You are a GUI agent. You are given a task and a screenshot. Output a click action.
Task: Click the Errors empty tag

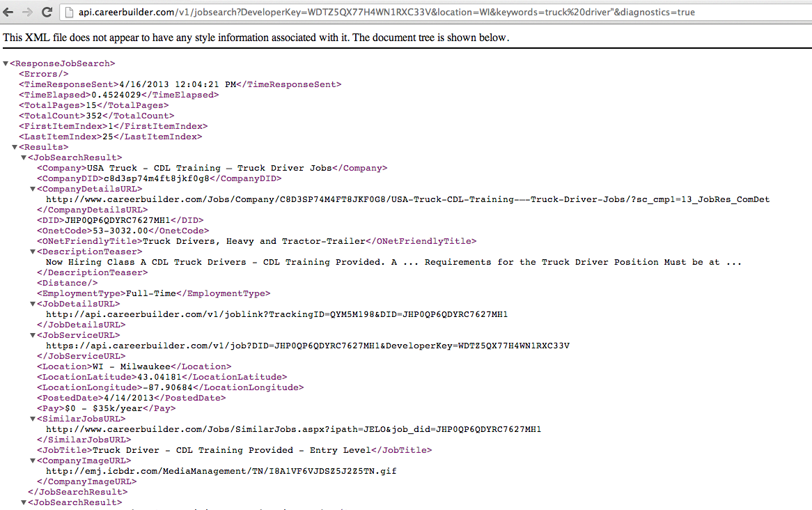(x=43, y=74)
